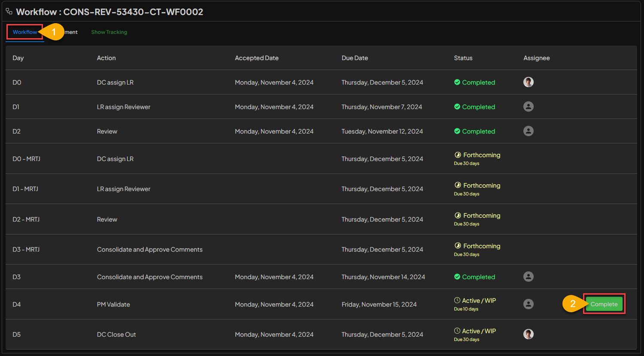
Task: Click the Due Date column header
Action: (x=355, y=58)
